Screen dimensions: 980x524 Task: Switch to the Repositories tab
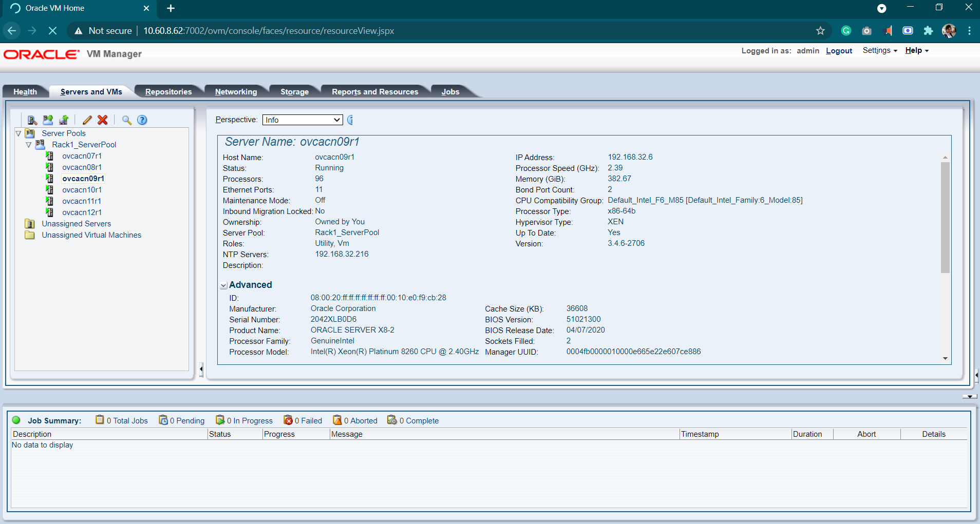point(168,91)
